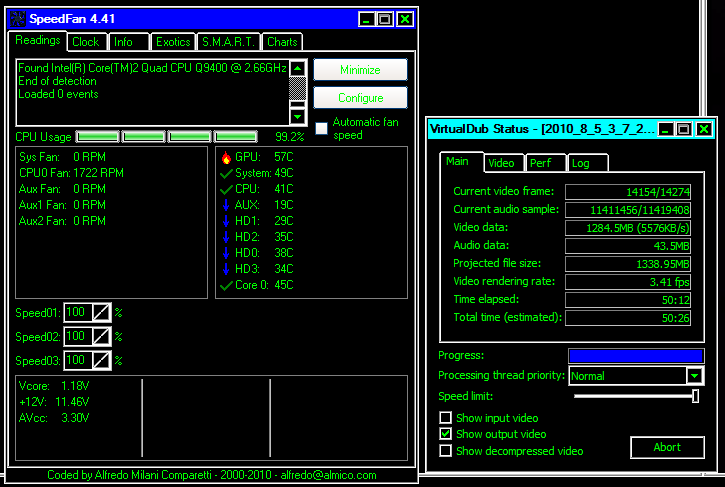This screenshot has width=725, height=487.
Task: Abort the VirtualDub job
Action: click(x=667, y=447)
